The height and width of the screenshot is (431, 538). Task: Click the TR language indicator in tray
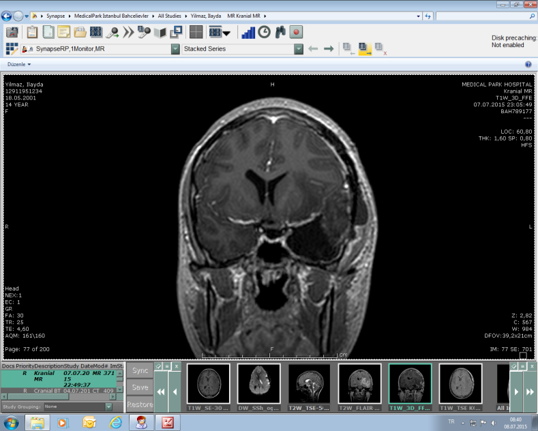point(451,422)
